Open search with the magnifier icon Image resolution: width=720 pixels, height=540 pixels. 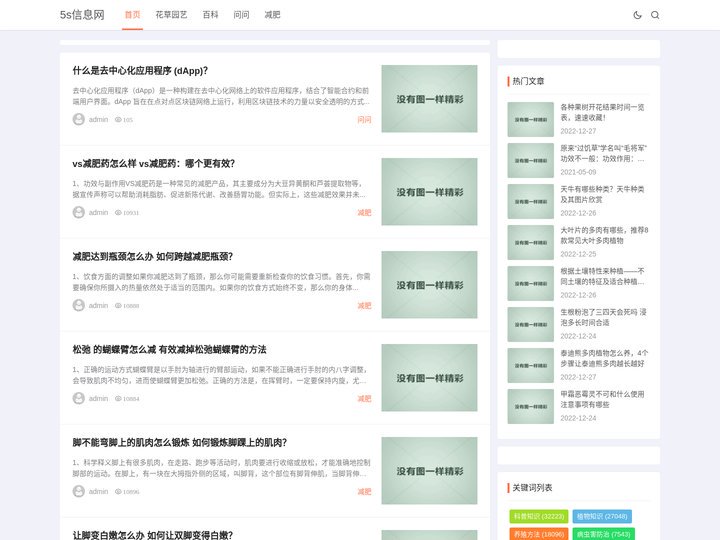[x=655, y=15]
